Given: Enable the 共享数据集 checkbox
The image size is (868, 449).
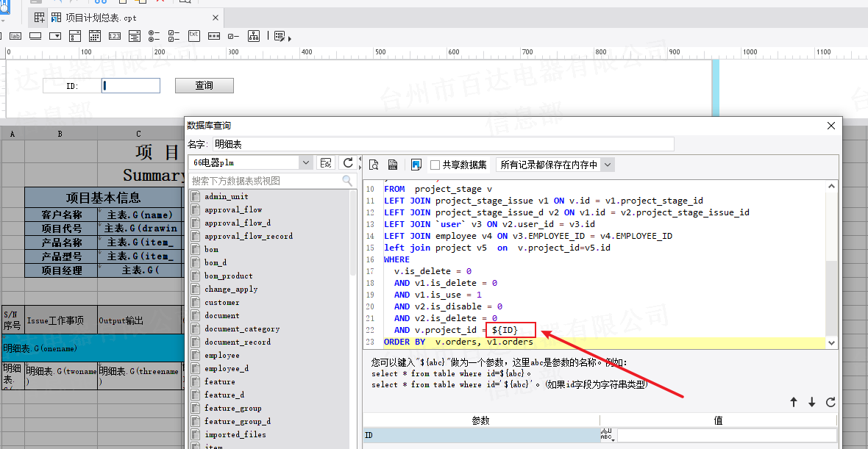Looking at the screenshot, I should [435, 165].
